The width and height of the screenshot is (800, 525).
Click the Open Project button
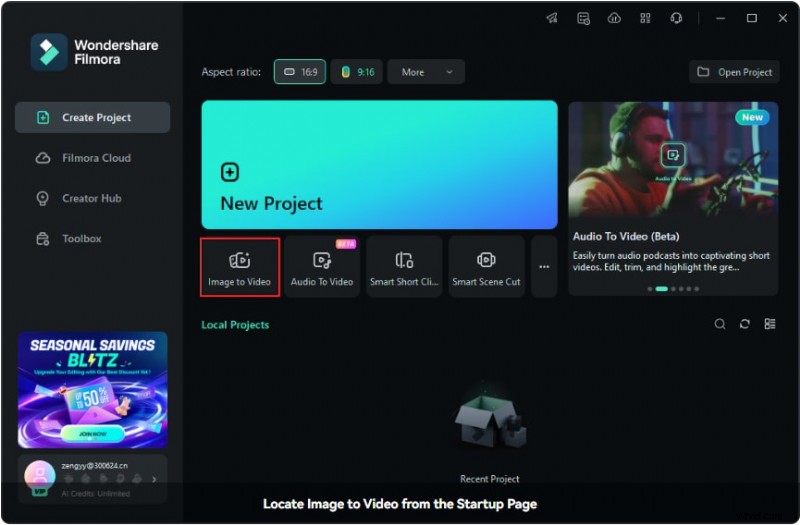coord(734,72)
